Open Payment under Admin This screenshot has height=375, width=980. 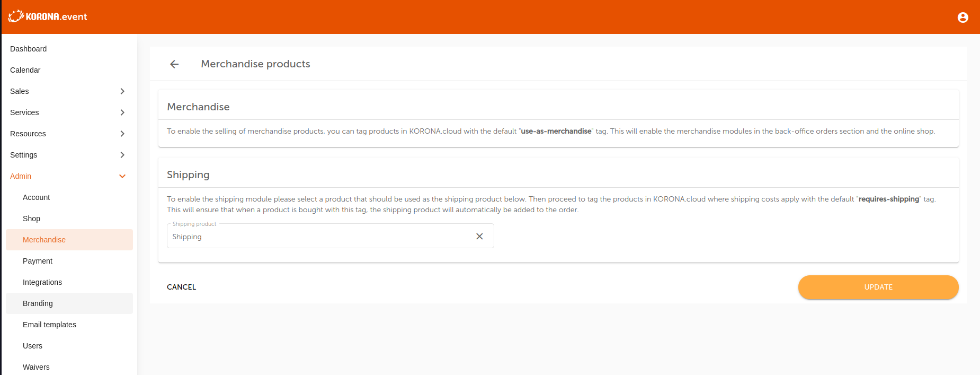69,261
